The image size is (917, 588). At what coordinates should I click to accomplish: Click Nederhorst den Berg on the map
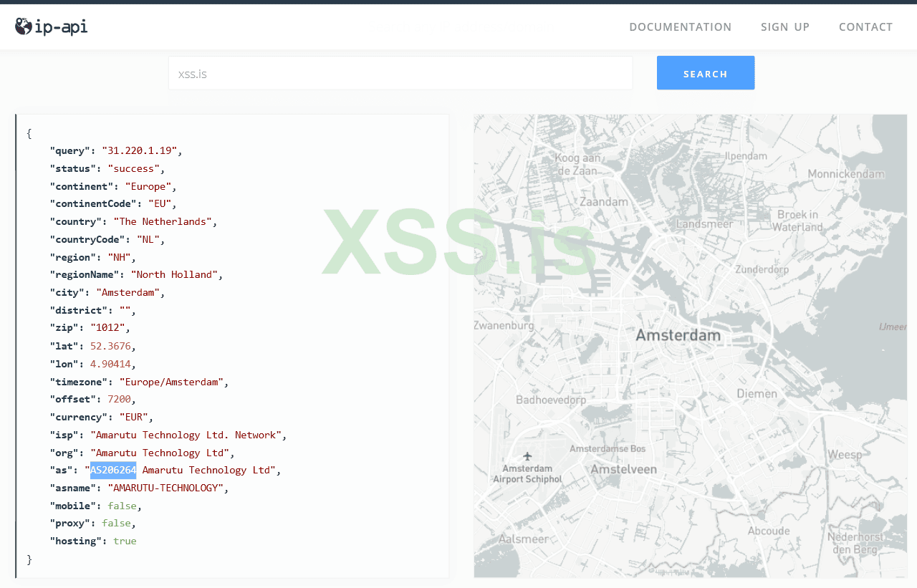855,543
